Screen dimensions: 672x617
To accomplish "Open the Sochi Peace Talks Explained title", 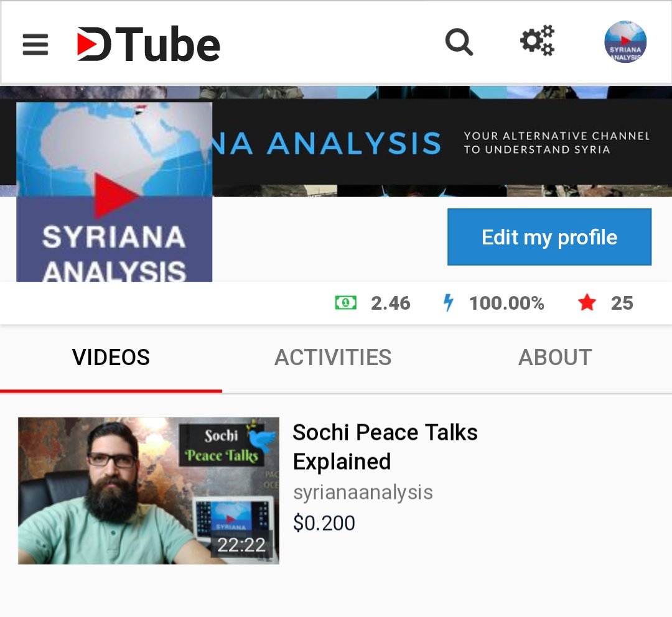I will coord(385,447).
